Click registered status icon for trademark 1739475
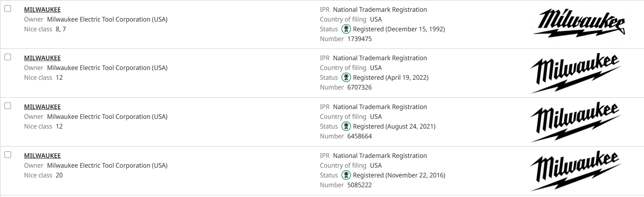644x197 pixels. (x=346, y=29)
